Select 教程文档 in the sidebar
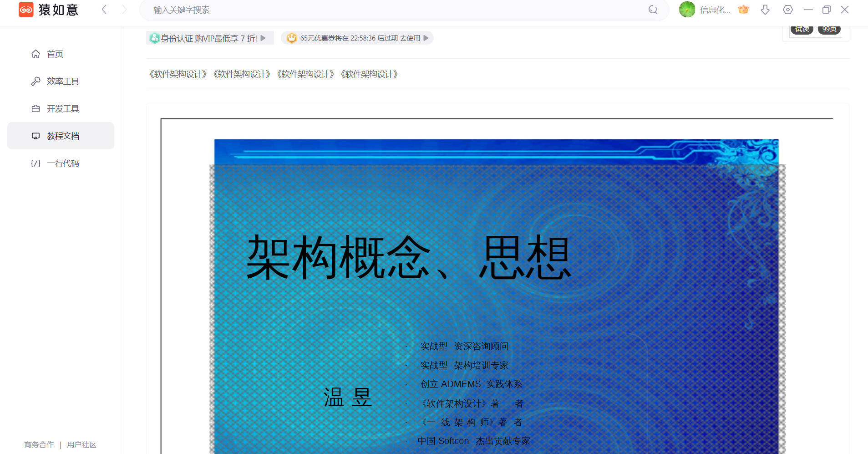 [x=61, y=136]
